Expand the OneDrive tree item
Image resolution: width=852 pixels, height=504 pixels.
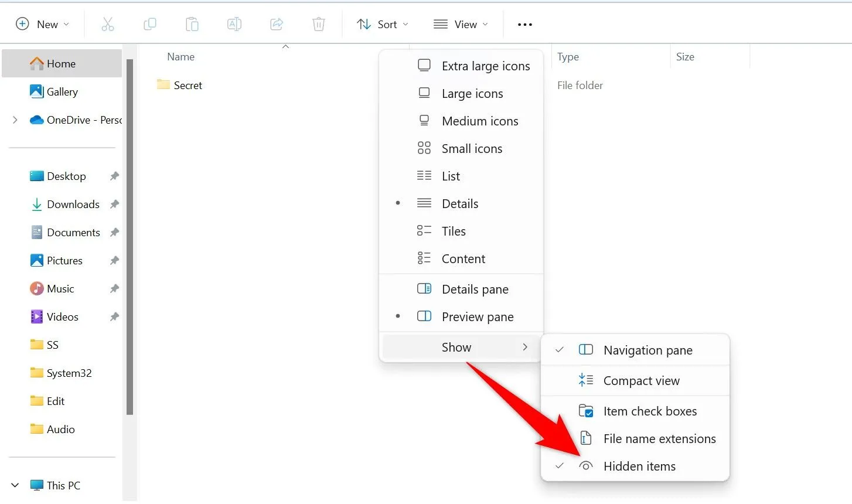pos(15,120)
